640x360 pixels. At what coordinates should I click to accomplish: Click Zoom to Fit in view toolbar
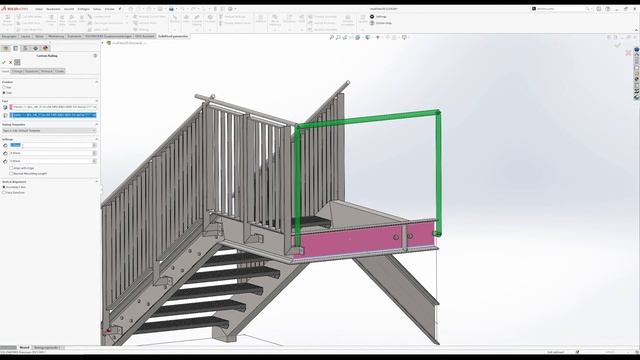click(331, 38)
